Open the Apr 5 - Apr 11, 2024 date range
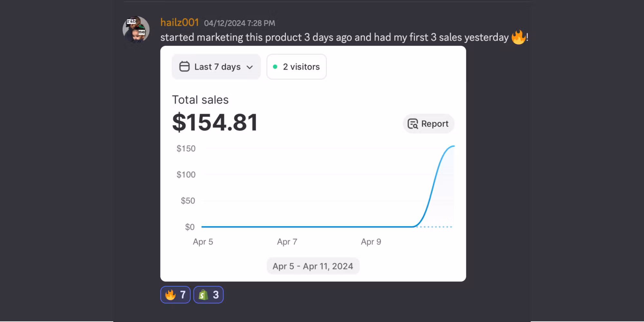 click(x=313, y=266)
